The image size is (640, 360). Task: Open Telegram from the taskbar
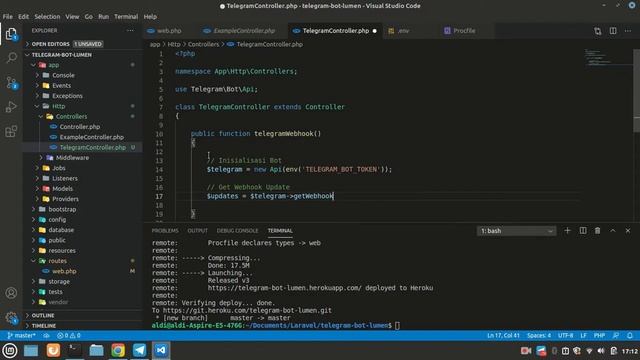coord(139,350)
